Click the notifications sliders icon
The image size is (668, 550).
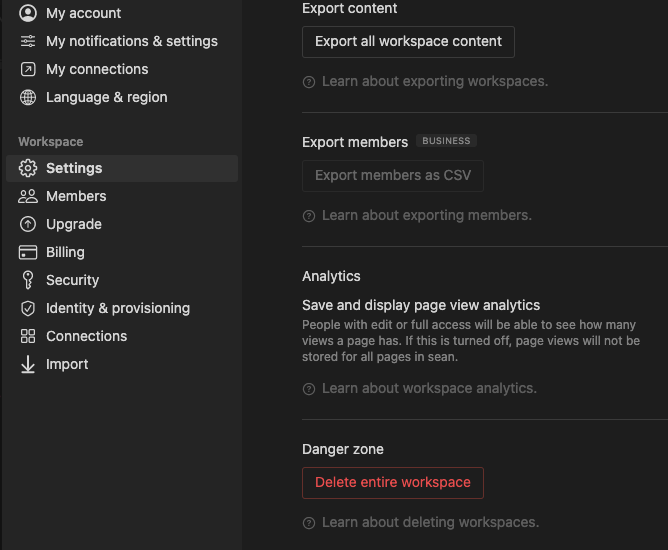pyautogui.click(x=28, y=41)
